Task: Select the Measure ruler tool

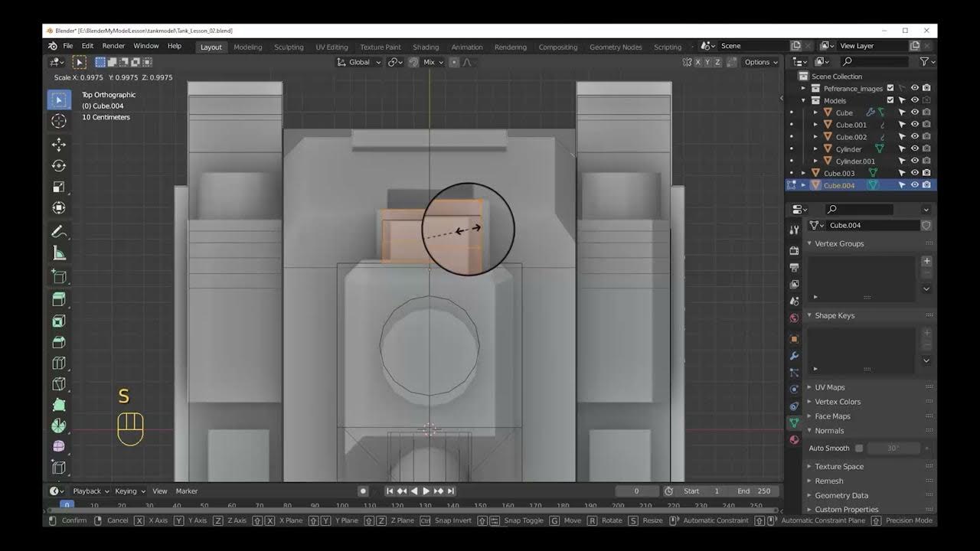Action: click(59, 253)
